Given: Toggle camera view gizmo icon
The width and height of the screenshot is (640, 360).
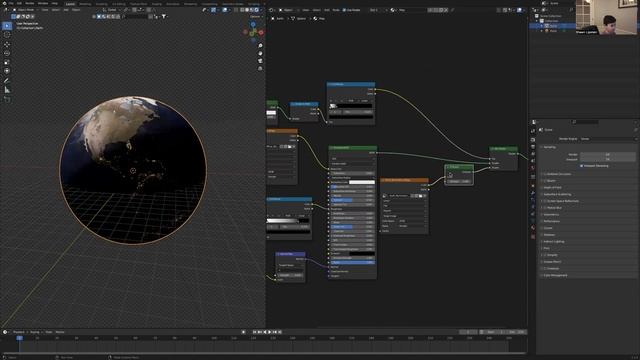Looking at the screenshot, I should (x=260, y=61).
